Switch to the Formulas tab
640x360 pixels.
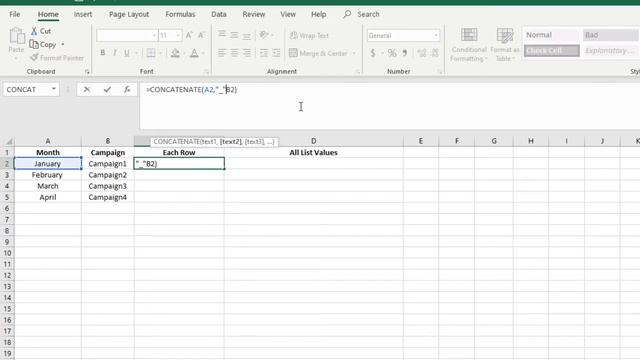point(180,14)
